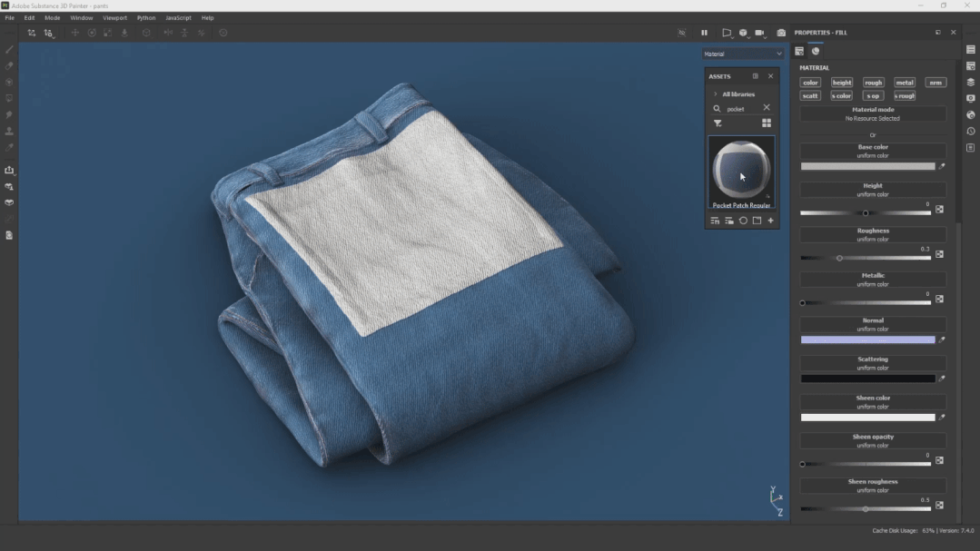Viewport: 980px width, 551px height.
Task: Open the Log document icon in right dock
Action: point(971,147)
